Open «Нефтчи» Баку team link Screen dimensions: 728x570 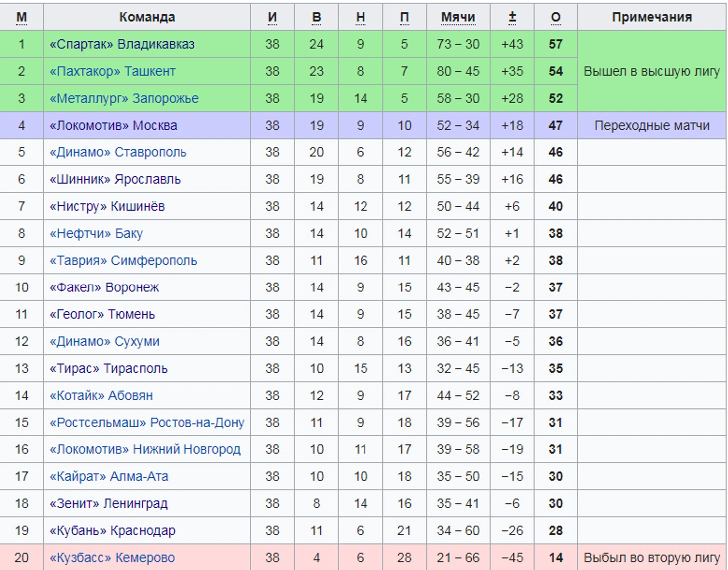(96, 233)
